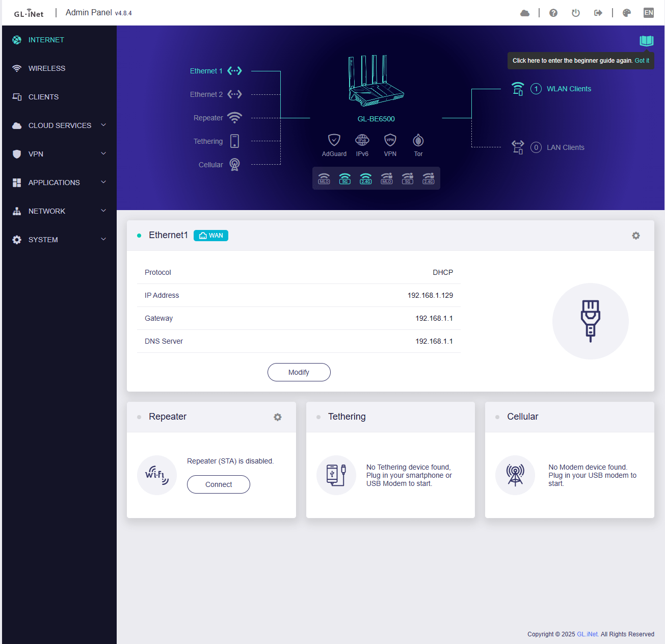Viewport: 665px width, 644px height.
Task: Click the Modify button
Action: pos(299,372)
